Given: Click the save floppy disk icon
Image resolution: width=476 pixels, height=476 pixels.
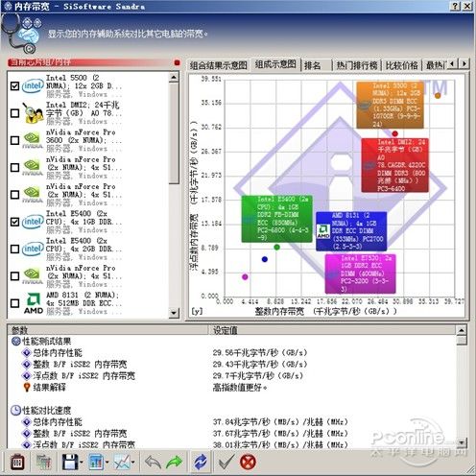Looking at the screenshot, I should (x=70, y=462).
